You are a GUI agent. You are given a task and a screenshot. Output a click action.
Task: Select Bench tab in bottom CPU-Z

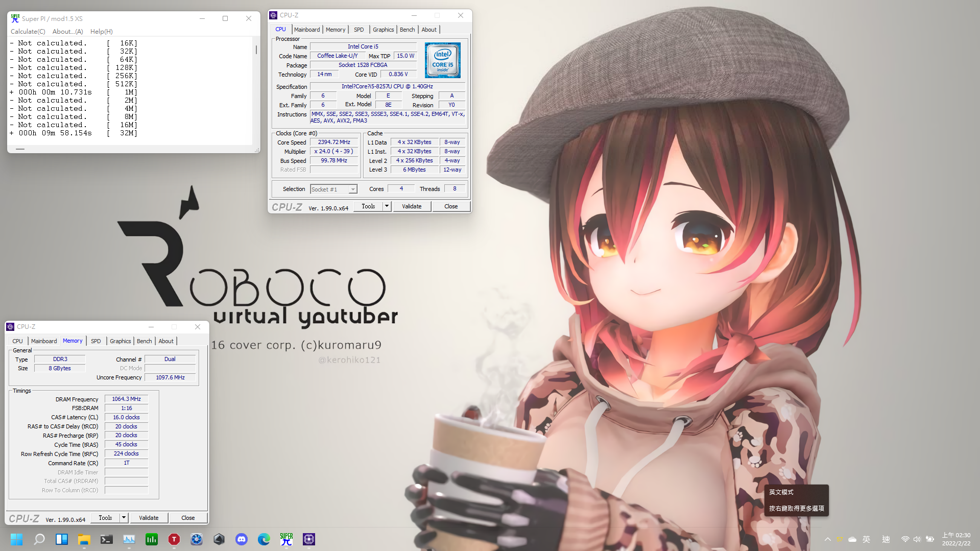[144, 341]
